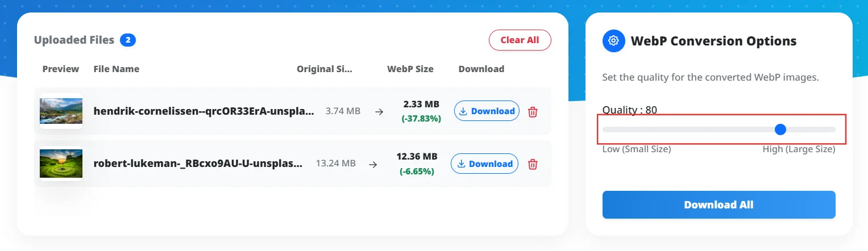The image size is (868, 251).
Task: Click the Download column header
Action: tap(481, 69)
